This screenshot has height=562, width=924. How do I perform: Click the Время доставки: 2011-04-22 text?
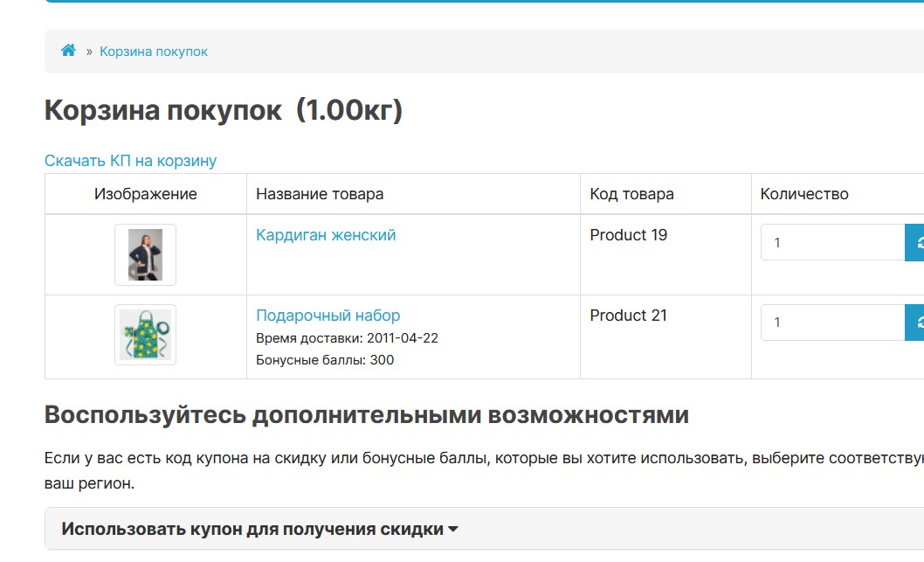point(347,338)
